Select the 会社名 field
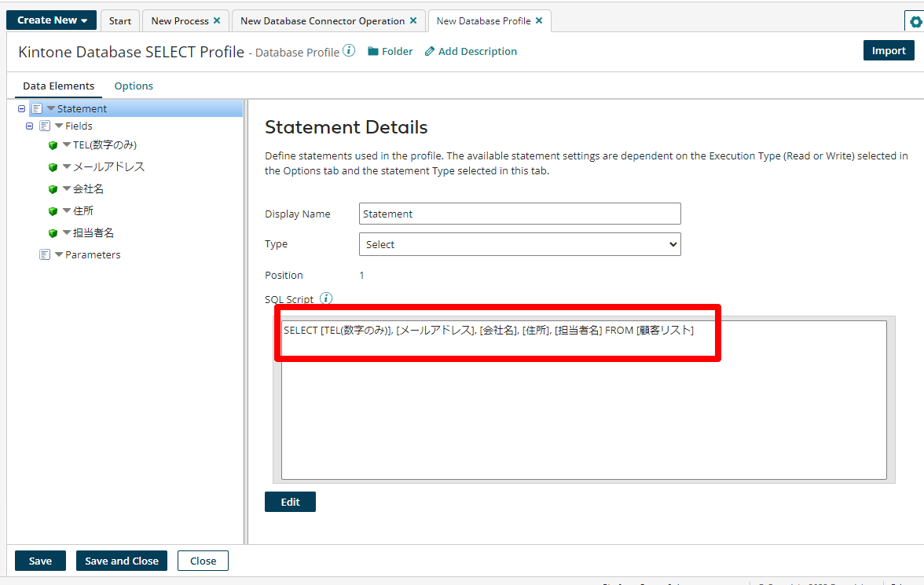This screenshot has height=585, width=924. pos(88,188)
